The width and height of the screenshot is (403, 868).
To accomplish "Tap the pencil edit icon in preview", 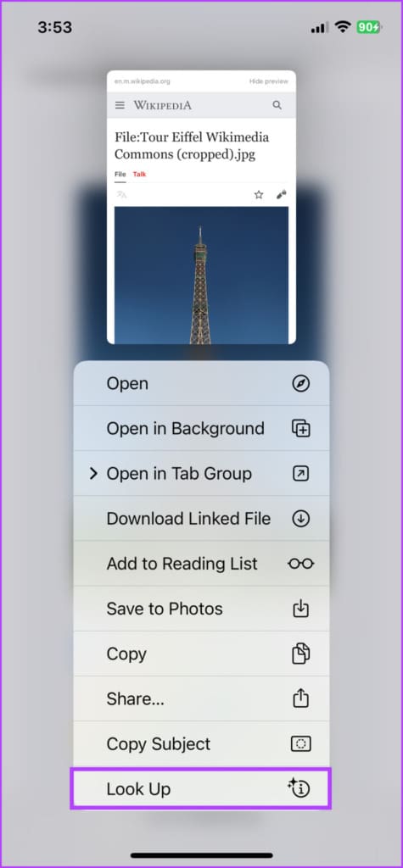I will 282,194.
